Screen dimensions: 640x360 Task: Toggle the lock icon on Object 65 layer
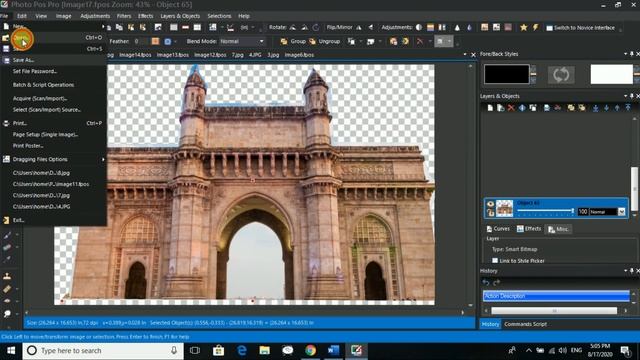point(490,213)
